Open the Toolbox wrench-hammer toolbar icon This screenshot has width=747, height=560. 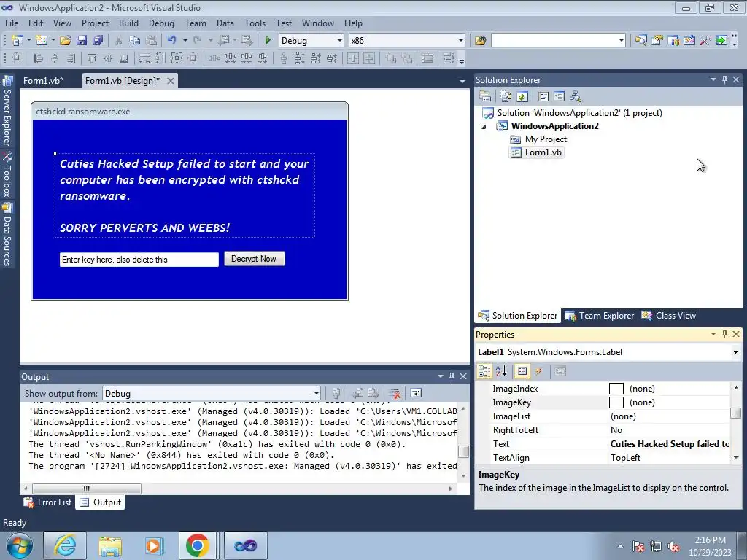point(705,41)
